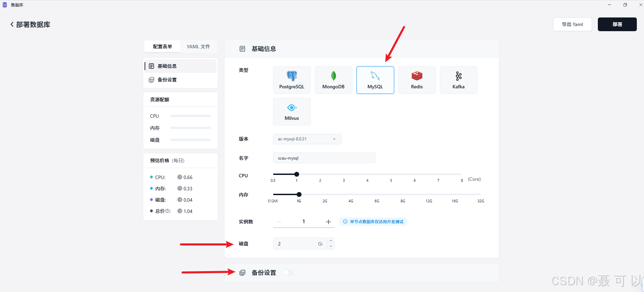Open 备份设置 in the side navigation
Viewport: 644px width, 292px height.
click(180, 80)
